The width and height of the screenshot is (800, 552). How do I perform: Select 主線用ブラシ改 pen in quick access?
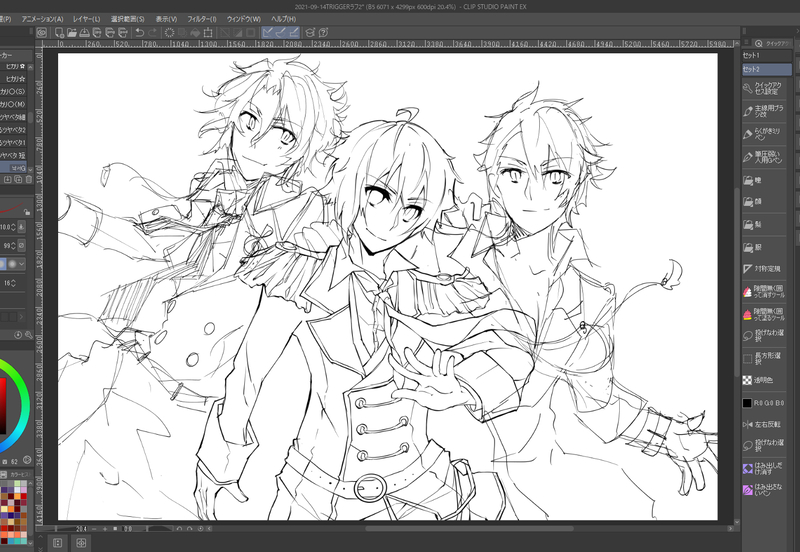[764, 111]
